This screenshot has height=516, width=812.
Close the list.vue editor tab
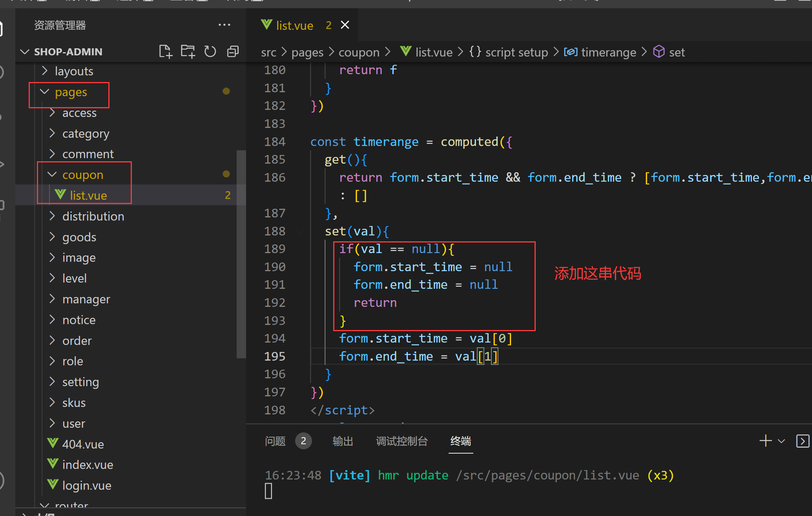point(345,25)
